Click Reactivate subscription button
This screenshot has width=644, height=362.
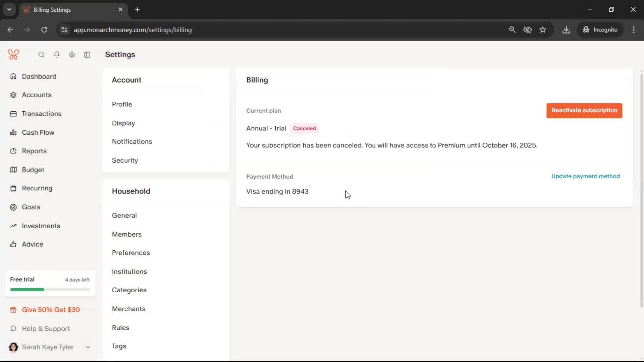(584, 111)
